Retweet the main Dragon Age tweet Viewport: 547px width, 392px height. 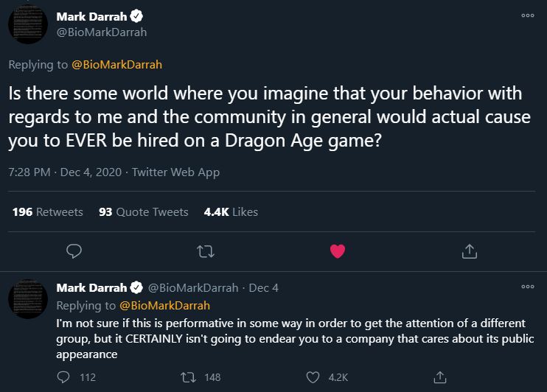pos(206,251)
